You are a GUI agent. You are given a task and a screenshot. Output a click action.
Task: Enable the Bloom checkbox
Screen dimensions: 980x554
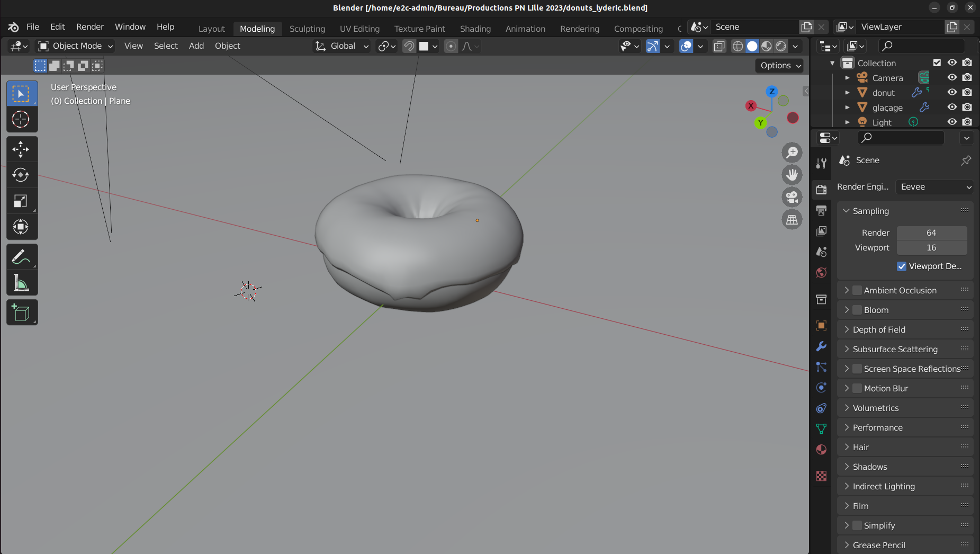[857, 310]
